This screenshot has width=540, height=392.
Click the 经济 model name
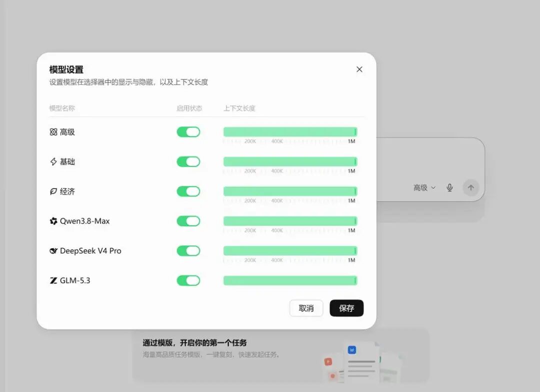click(x=67, y=192)
